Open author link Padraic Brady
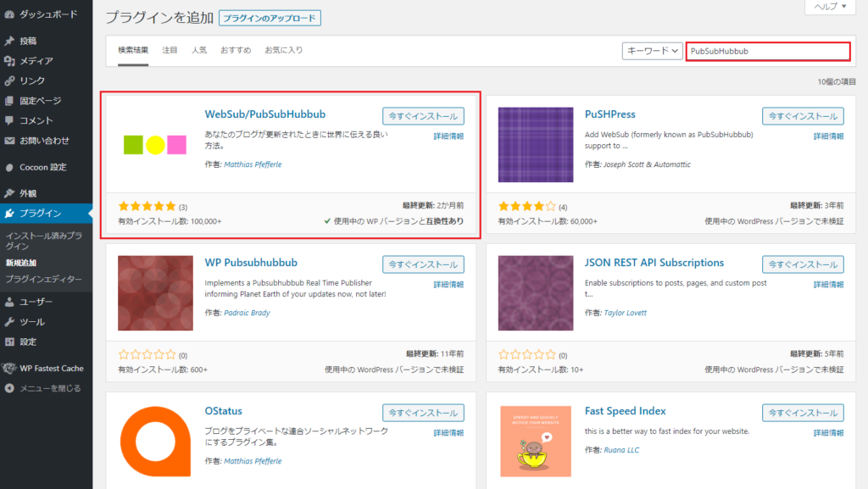The image size is (868, 489). pos(247,313)
